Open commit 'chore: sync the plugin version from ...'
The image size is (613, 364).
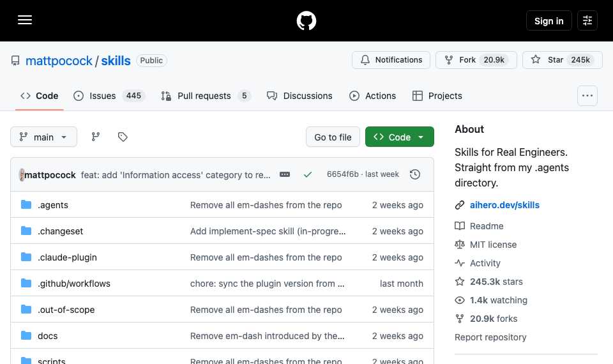(267, 284)
